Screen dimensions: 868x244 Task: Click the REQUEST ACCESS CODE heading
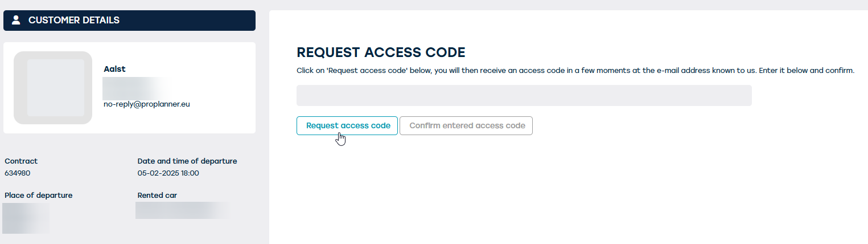point(381,52)
